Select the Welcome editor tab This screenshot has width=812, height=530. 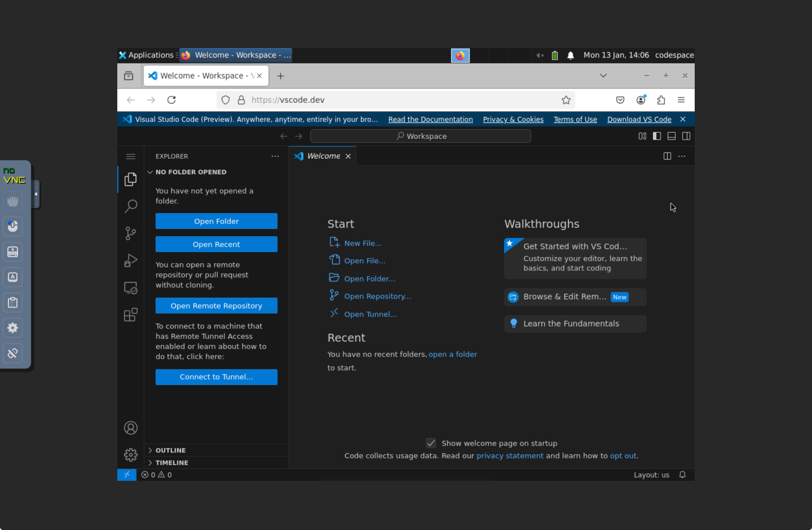click(323, 156)
